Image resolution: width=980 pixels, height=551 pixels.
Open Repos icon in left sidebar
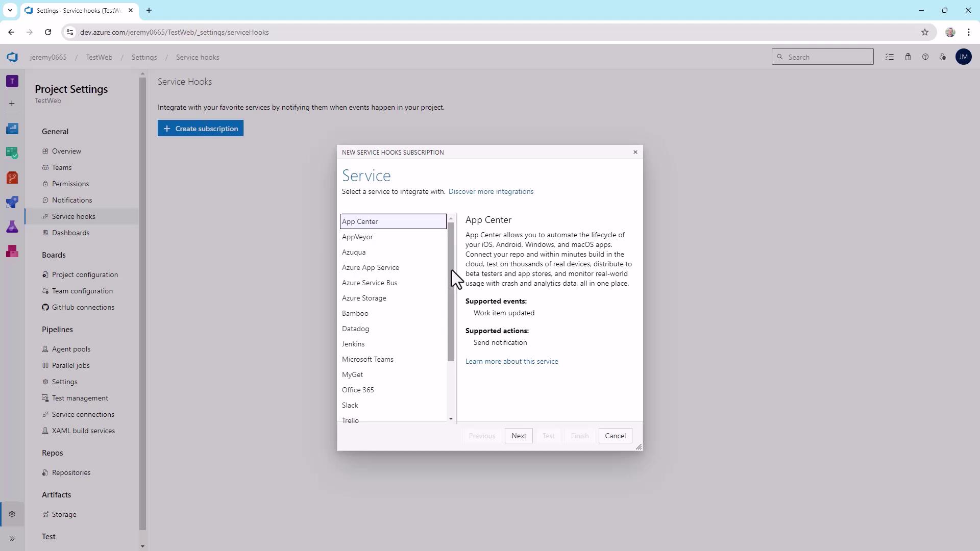coord(12,178)
